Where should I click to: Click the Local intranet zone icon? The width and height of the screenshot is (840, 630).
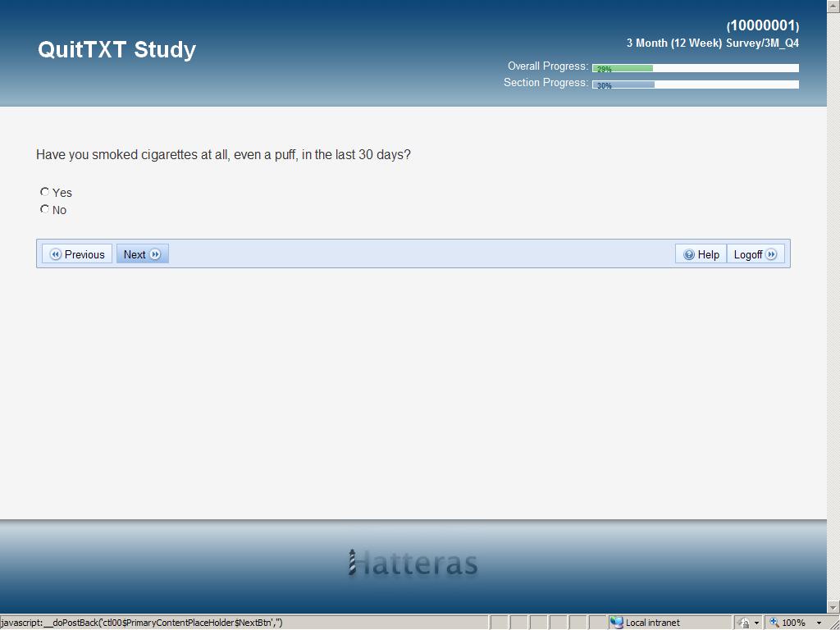617,623
